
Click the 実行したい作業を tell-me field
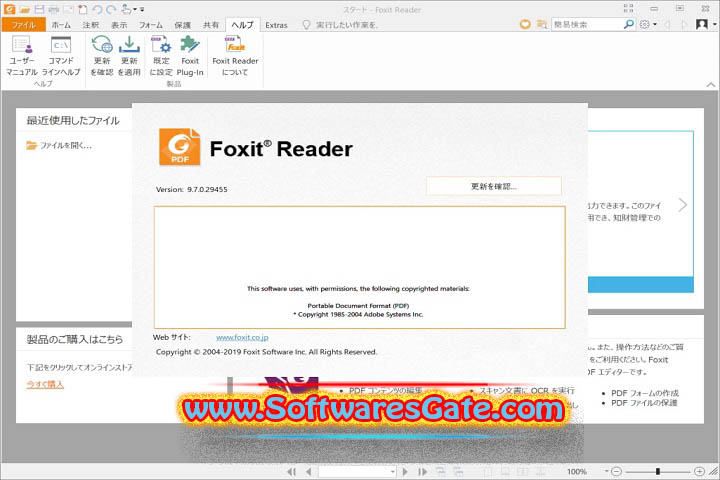(347, 25)
